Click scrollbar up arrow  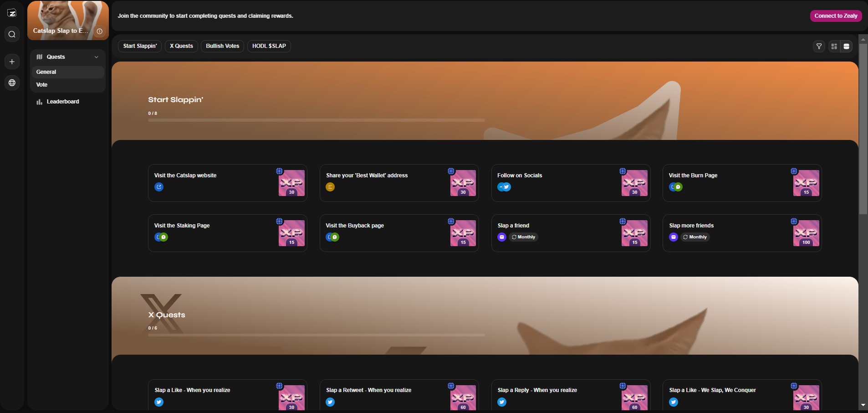[863, 40]
